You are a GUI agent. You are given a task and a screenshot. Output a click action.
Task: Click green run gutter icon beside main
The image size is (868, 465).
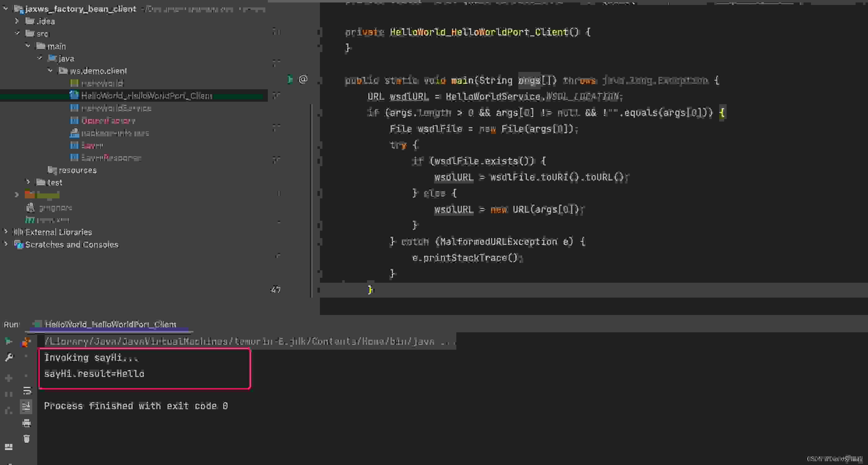290,80
